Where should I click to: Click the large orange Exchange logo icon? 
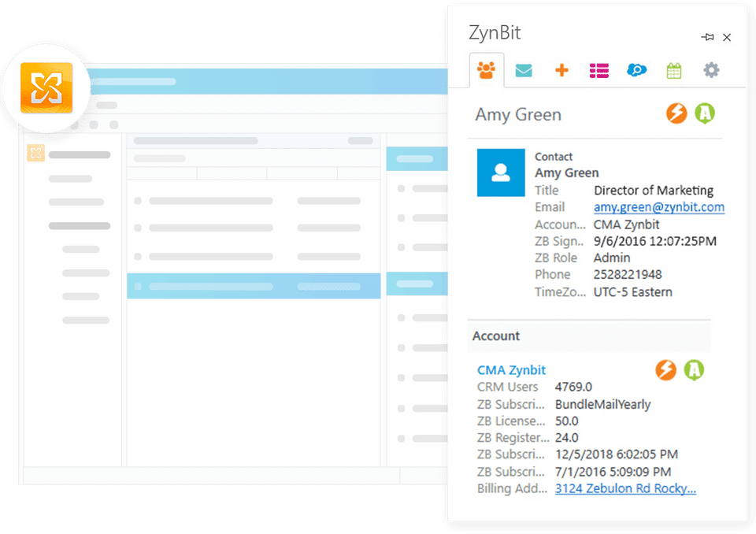click(46, 87)
